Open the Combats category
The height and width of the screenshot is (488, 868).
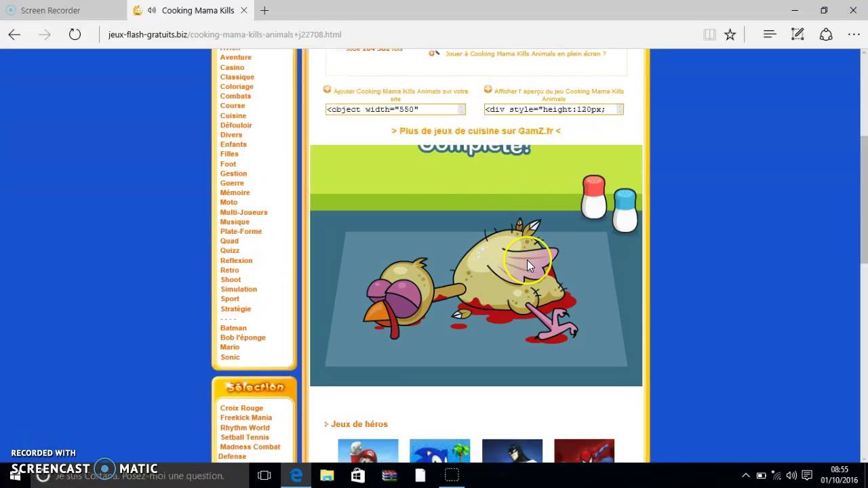point(235,96)
